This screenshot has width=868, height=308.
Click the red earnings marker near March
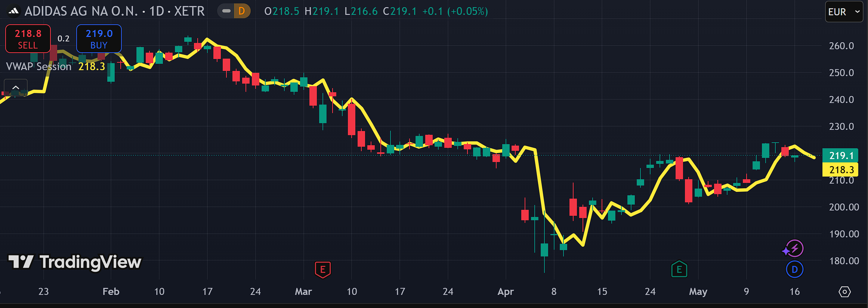(323, 269)
